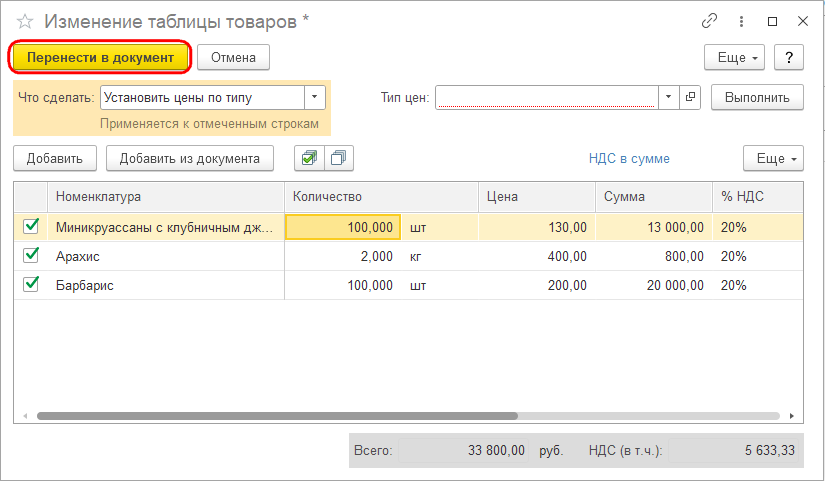This screenshot has width=825, height=481.
Task: Click the Отмена button
Action: click(x=234, y=57)
